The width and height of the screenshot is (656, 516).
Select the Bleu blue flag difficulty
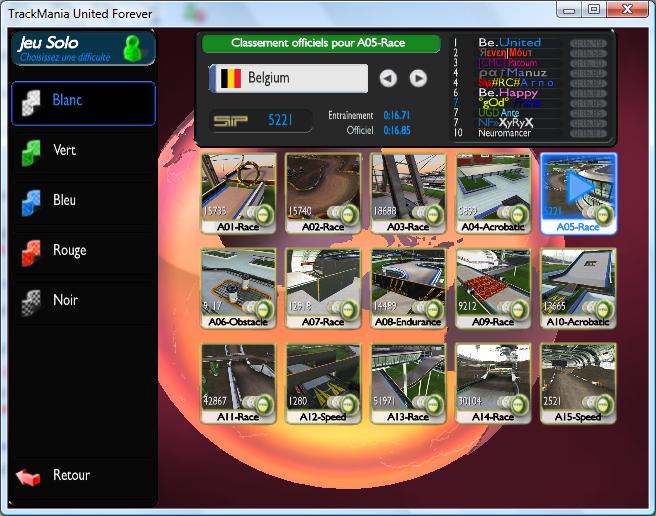83,201
